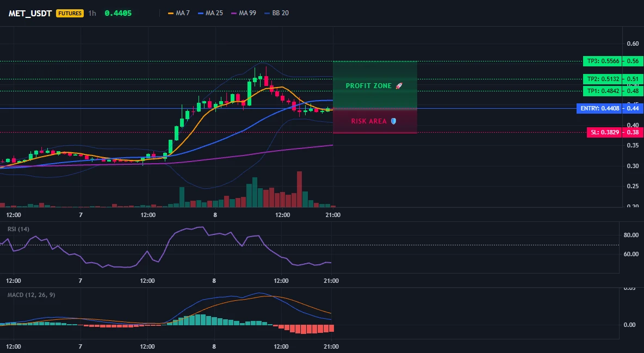
Task: Click the blue 0.44 price axis tag
Action: point(633,108)
